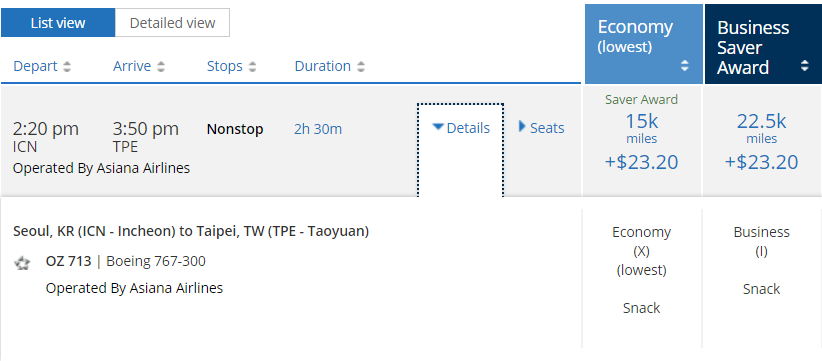This screenshot has height=361, width=822.
Task: Click the Star Alliance logo beside OZ 713
Action: coord(22,263)
